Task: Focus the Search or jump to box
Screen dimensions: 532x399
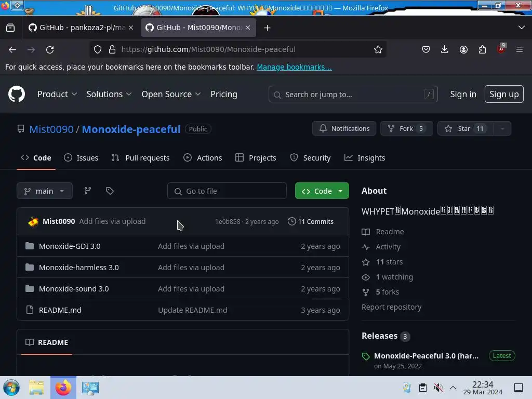Action: (x=353, y=95)
